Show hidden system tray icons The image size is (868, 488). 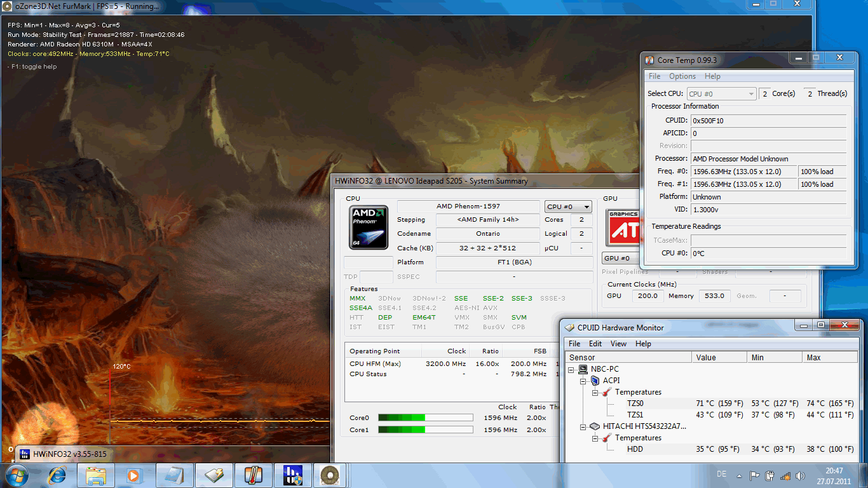(740, 475)
